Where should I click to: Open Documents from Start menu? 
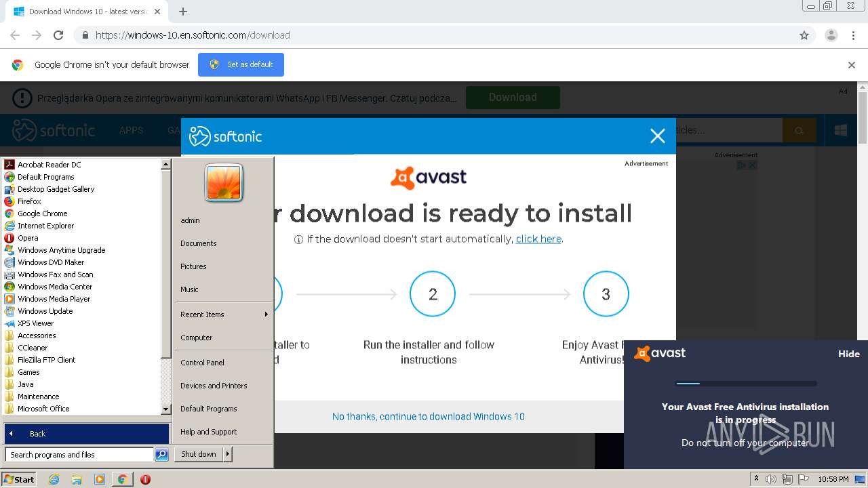pos(199,243)
